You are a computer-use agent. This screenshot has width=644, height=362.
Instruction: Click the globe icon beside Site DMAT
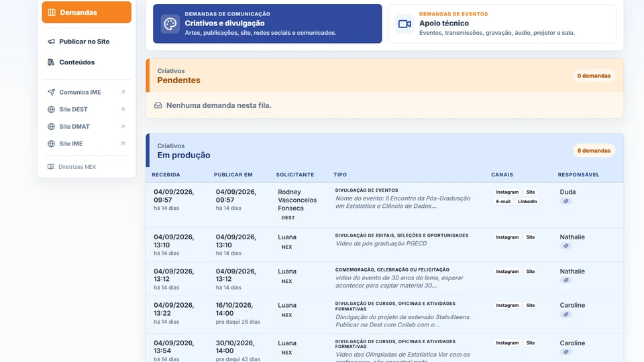tap(51, 127)
